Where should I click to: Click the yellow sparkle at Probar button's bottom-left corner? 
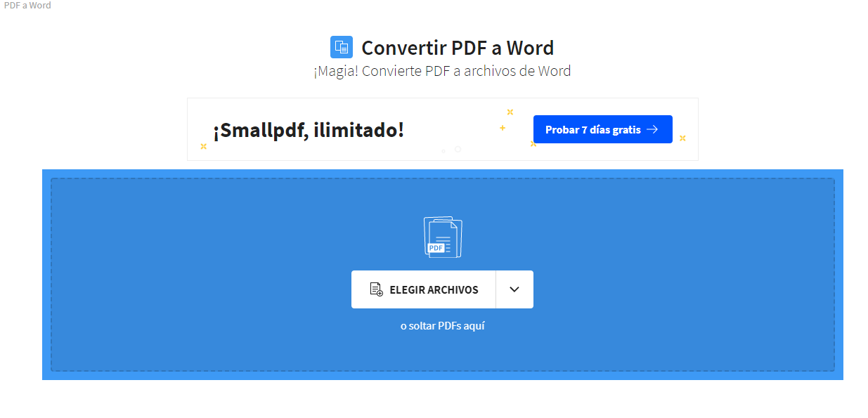(533, 143)
